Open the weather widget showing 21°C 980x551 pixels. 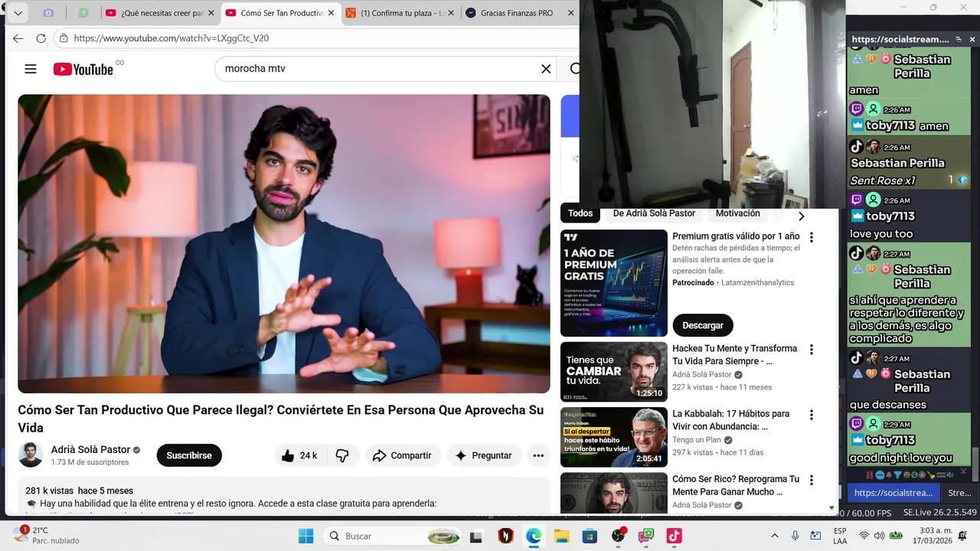point(46,535)
